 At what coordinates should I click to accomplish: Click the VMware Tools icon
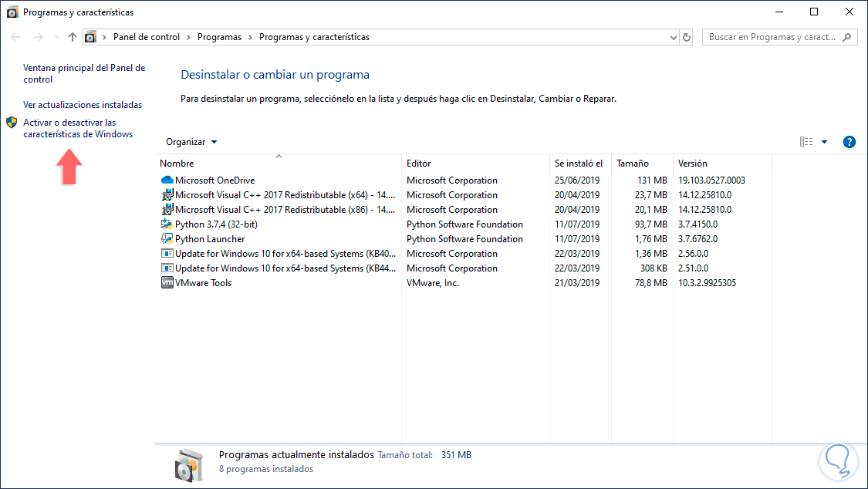pyautogui.click(x=167, y=282)
